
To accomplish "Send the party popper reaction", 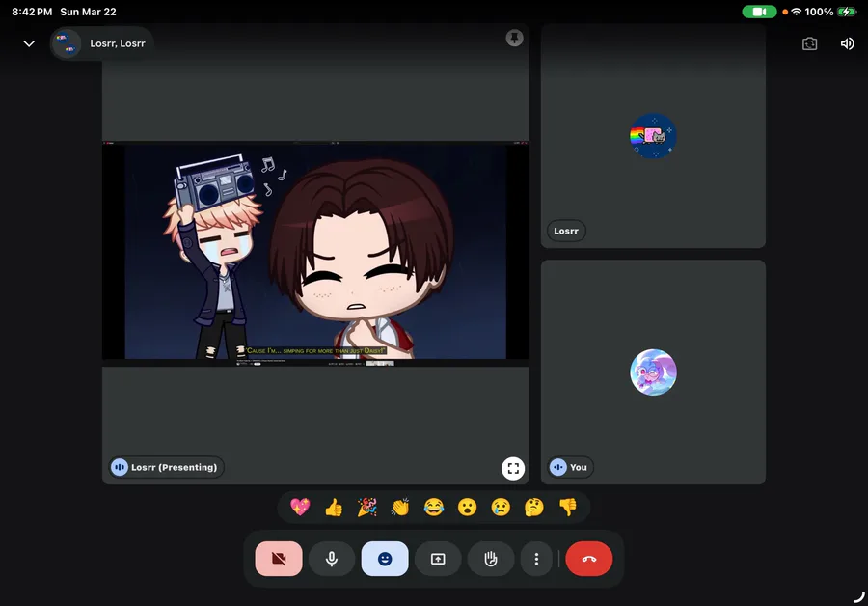I will click(x=367, y=507).
